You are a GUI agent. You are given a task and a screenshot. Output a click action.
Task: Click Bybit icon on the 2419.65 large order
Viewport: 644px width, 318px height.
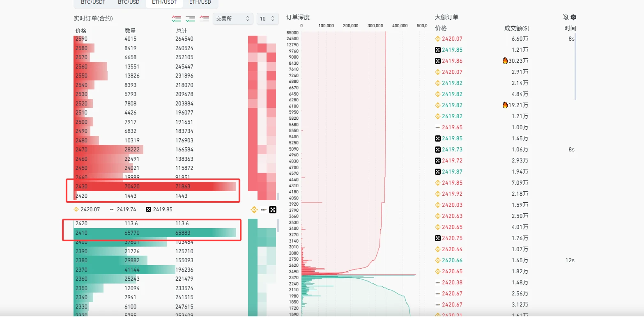438,127
